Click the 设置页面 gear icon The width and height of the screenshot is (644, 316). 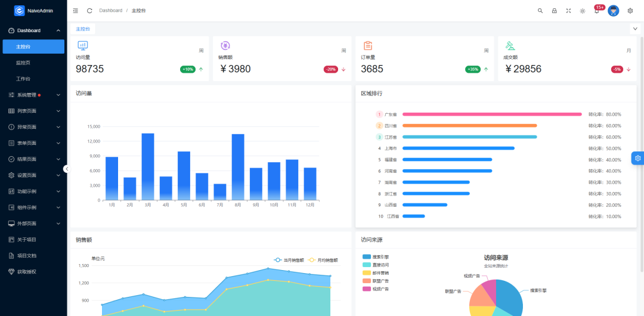11,175
